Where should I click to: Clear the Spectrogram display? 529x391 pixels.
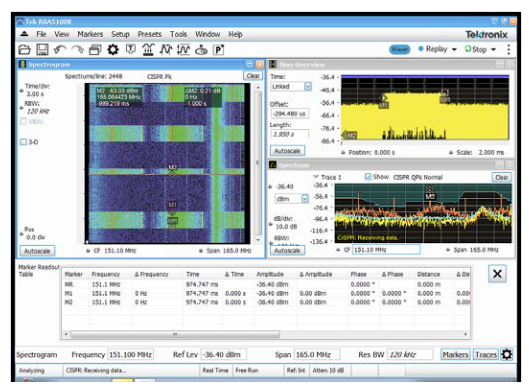pos(253,76)
